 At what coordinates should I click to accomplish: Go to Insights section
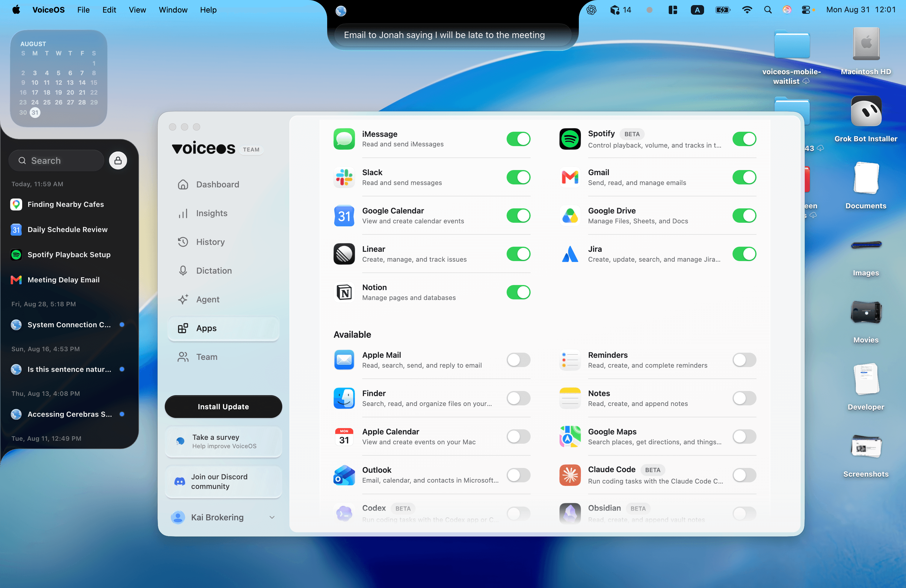[x=224, y=213]
